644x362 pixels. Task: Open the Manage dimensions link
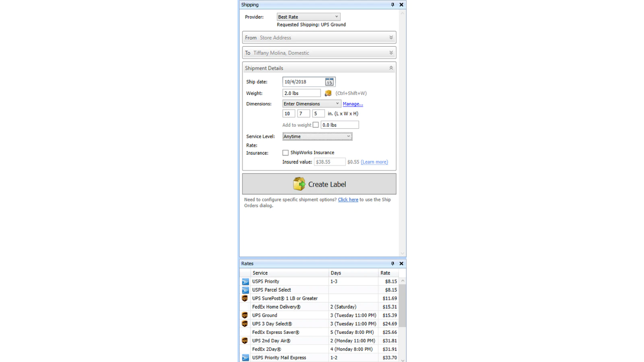353,104
